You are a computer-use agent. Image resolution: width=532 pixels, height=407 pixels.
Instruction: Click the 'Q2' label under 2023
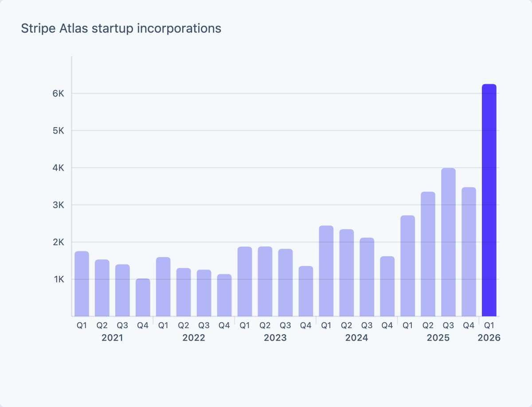pyautogui.click(x=265, y=325)
